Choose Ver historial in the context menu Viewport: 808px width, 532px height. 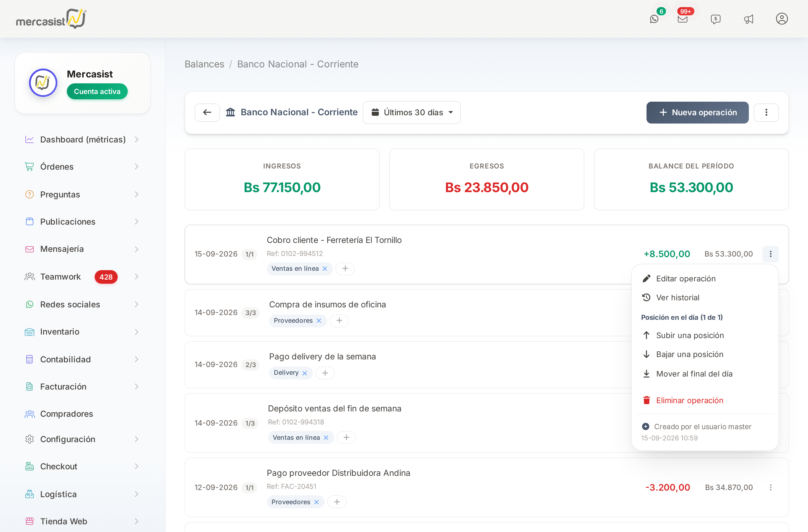tap(705, 298)
